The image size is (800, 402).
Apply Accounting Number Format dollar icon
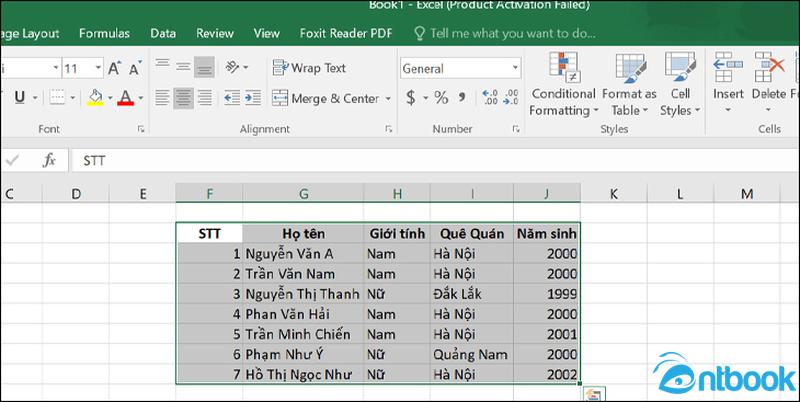click(x=410, y=97)
